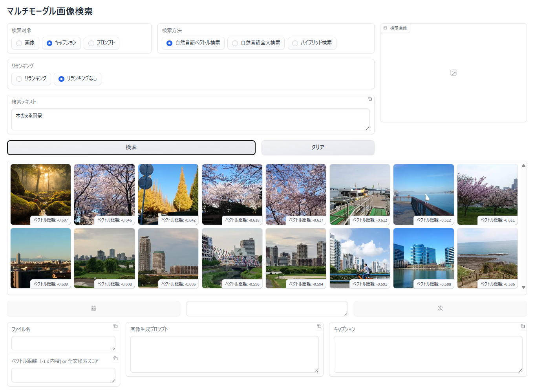The width and height of the screenshot is (534, 392).
Task: Open apartment skyline thumbnail with distance -0.594
Action: (x=296, y=258)
